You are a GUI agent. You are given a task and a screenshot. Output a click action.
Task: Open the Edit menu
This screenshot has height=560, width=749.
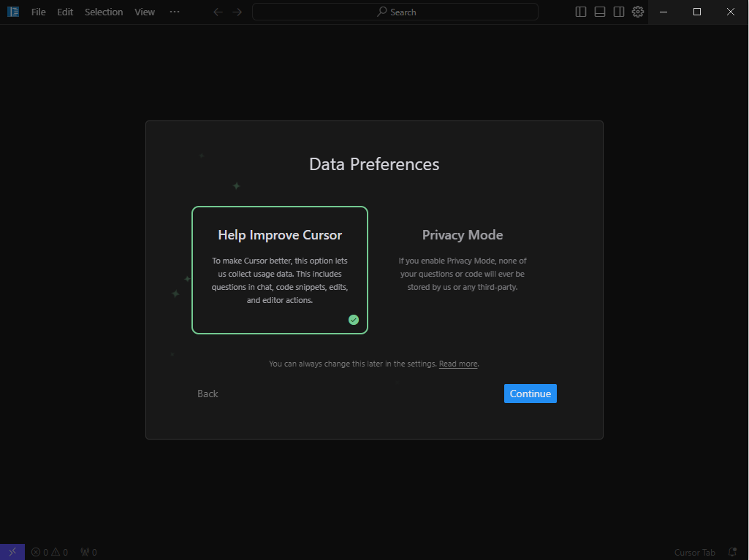point(65,12)
